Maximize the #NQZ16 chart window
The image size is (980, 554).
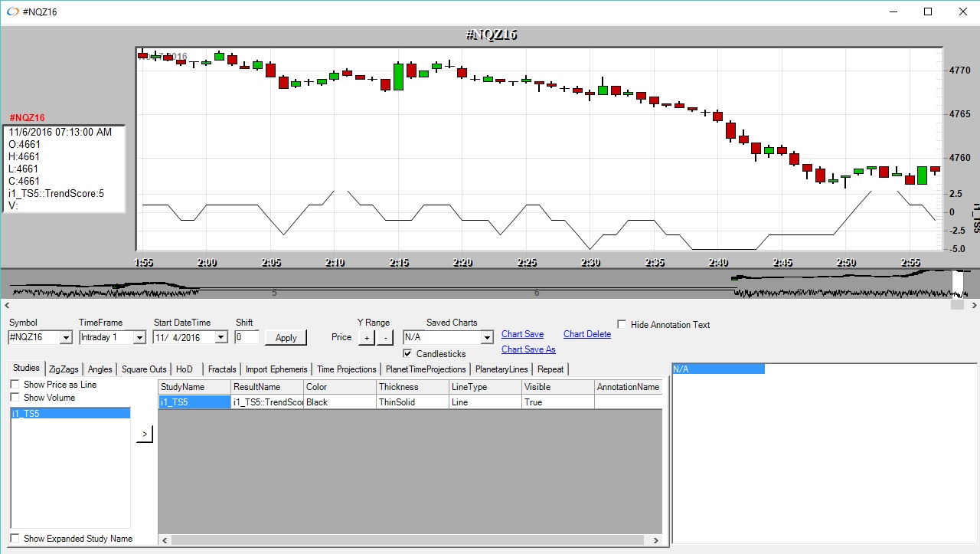pos(927,11)
